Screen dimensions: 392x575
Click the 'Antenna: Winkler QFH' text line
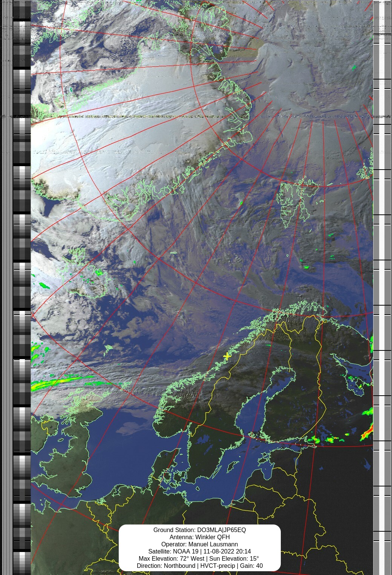point(199,537)
